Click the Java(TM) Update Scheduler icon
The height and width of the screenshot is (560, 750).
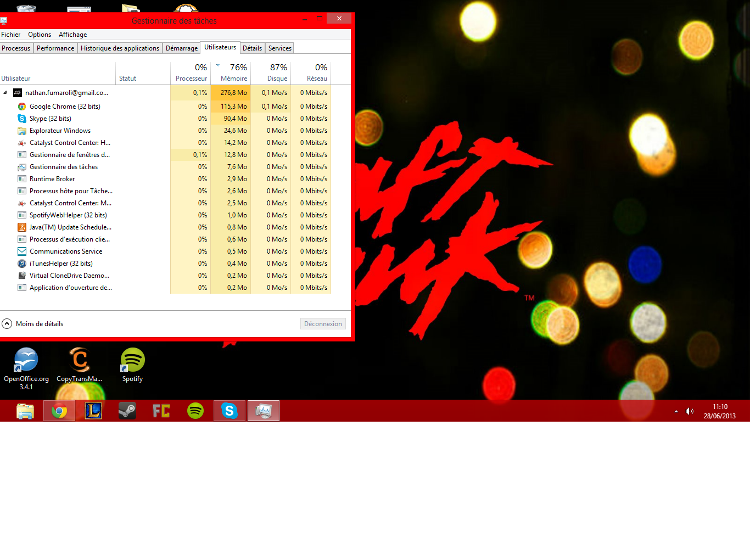coord(22,227)
